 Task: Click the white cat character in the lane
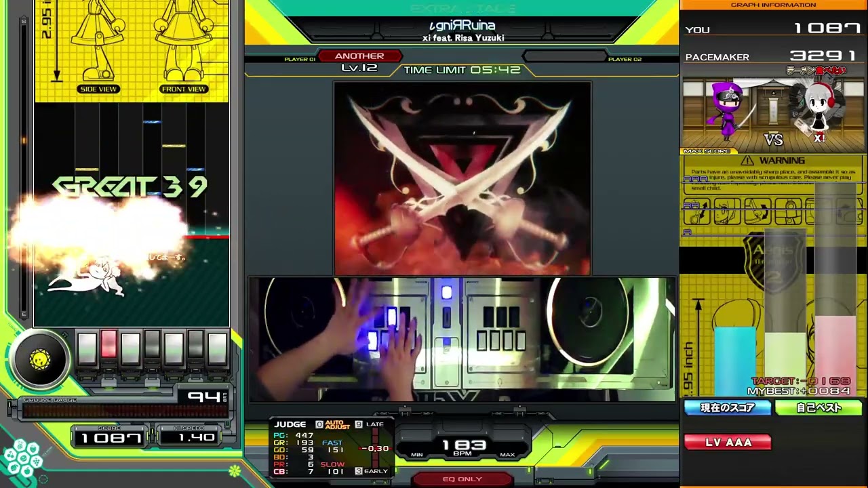point(88,278)
